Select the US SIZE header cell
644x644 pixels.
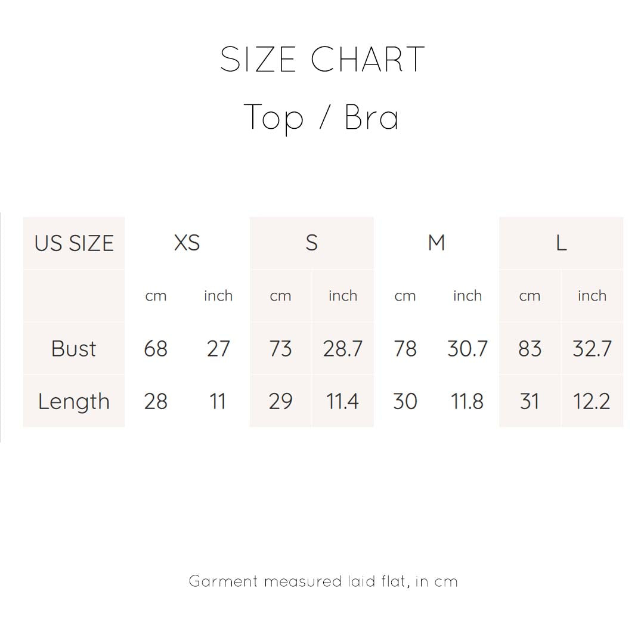(x=74, y=243)
